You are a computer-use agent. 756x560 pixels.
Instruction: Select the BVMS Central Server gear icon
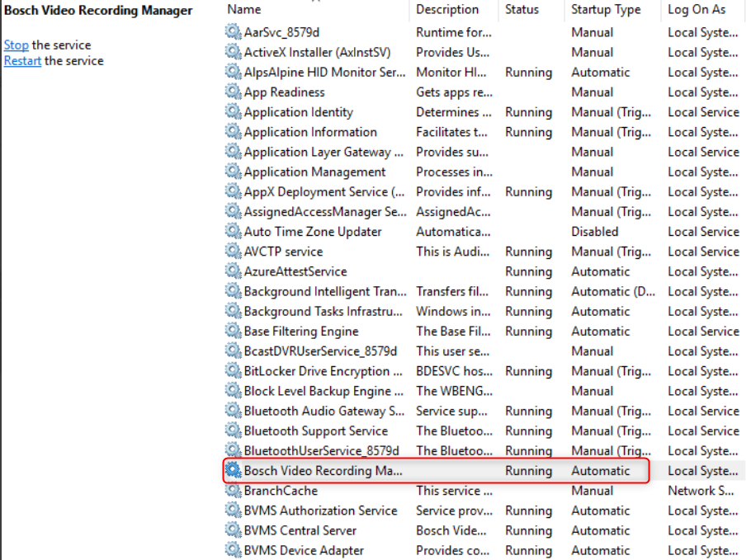pos(234,529)
